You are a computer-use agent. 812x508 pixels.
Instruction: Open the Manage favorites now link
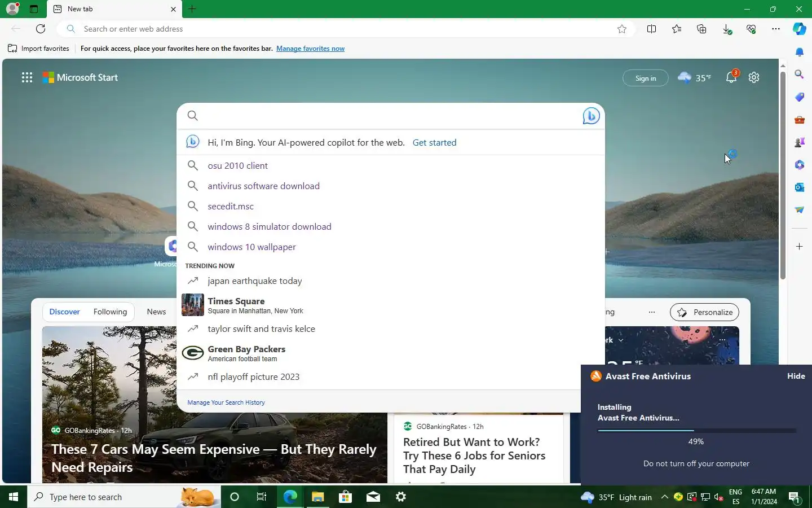310,49
